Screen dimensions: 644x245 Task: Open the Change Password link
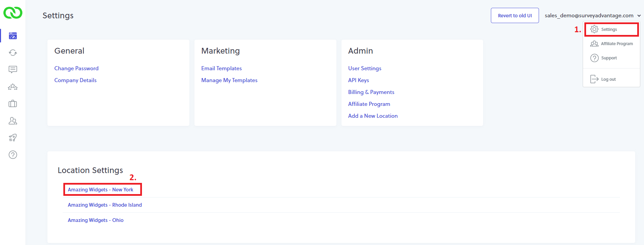pyautogui.click(x=76, y=69)
